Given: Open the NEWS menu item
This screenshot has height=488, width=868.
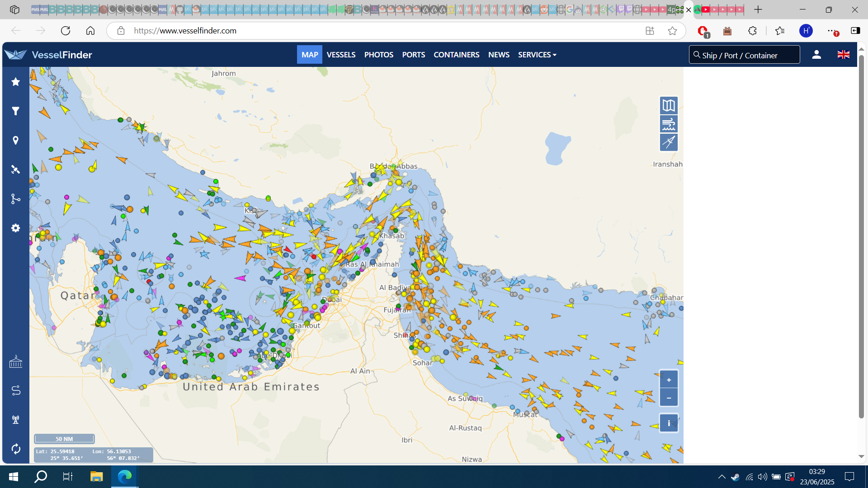Looking at the screenshot, I should pos(499,55).
